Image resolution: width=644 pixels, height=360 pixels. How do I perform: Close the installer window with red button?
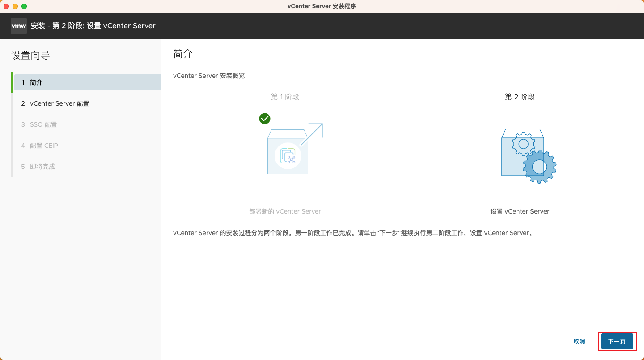[6, 6]
